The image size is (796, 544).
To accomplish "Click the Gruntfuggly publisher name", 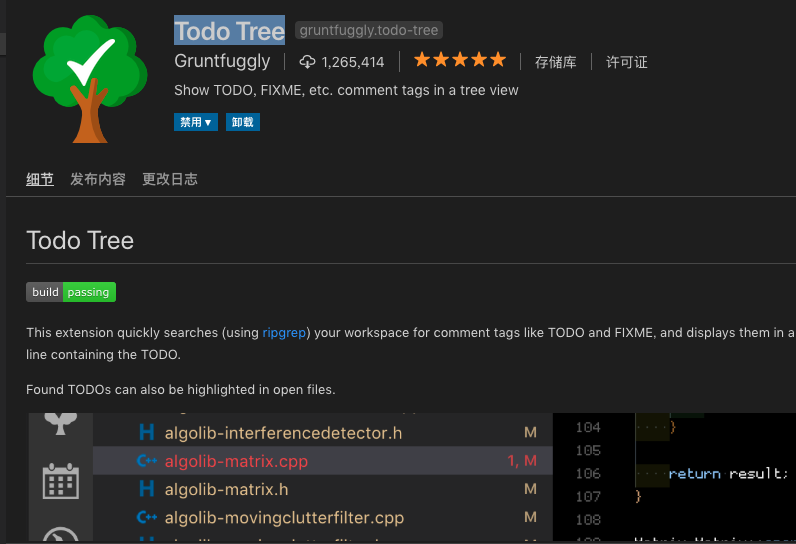I will [x=222, y=61].
